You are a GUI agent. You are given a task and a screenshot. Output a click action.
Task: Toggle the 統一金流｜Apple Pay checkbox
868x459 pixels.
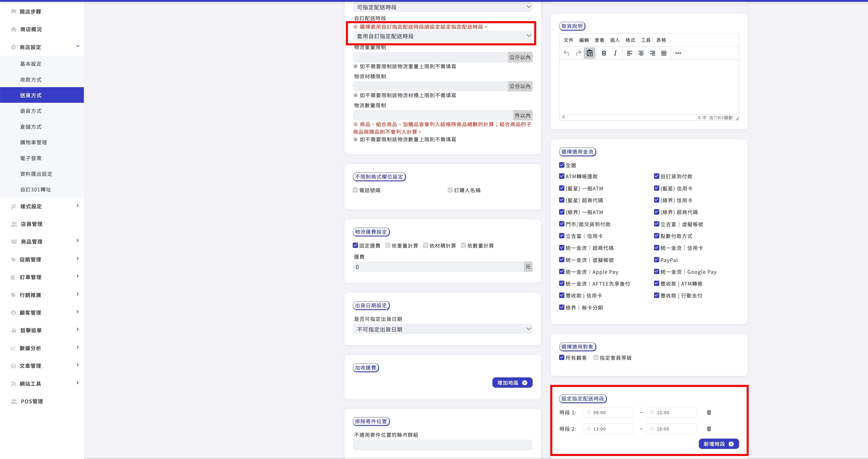click(562, 272)
